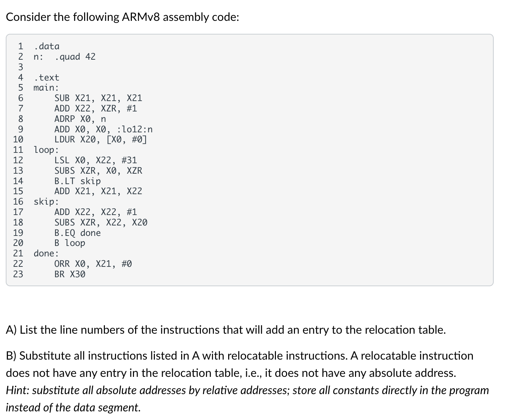The image size is (507, 420).
Task: Click the "B loop" instruction
Action: click(70, 243)
